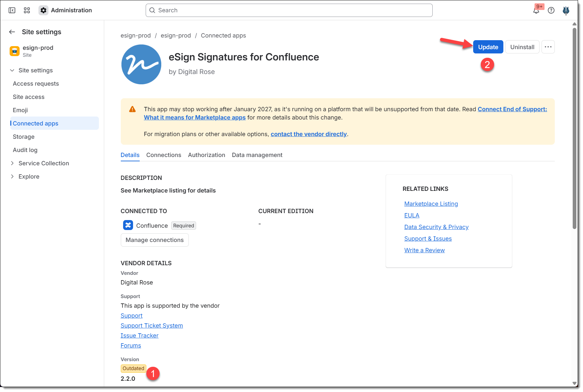Open the app switcher grid icon
The image size is (583, 392).
coord(27,10)
